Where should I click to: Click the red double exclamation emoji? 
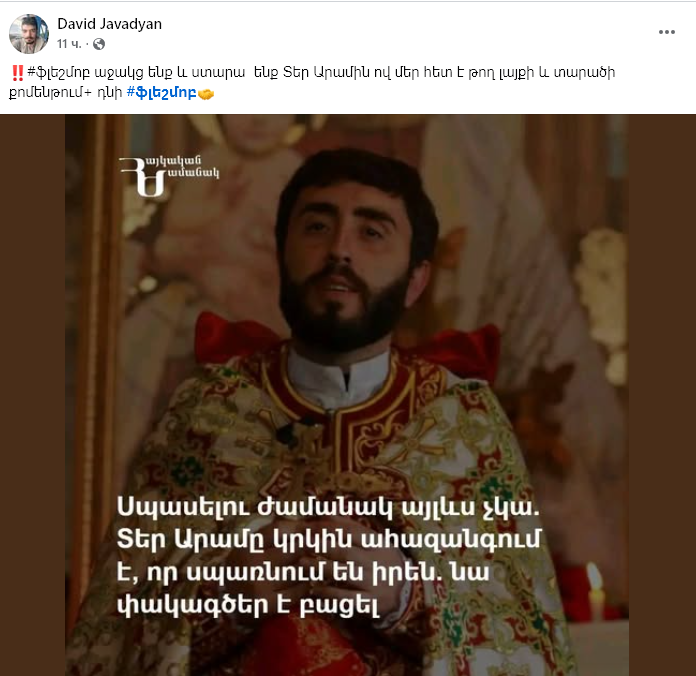[17, 73]
